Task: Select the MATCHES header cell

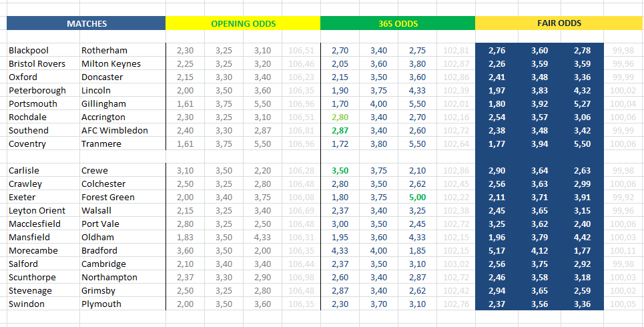Action: tap(86, 23)
